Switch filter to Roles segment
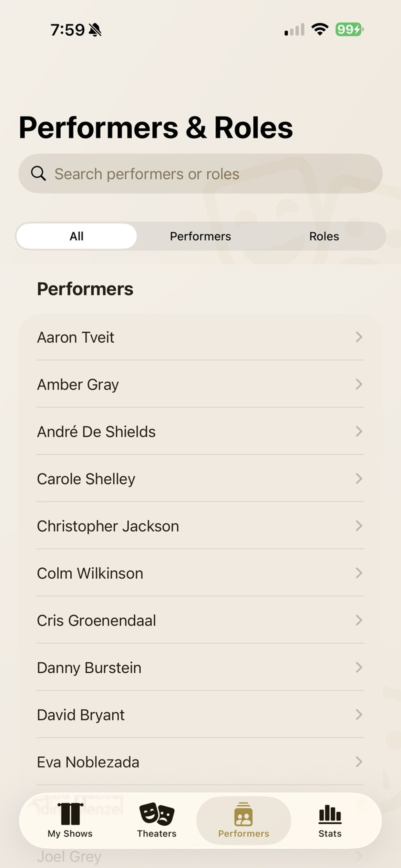The image size is (401, 868). tap(324, 236)
